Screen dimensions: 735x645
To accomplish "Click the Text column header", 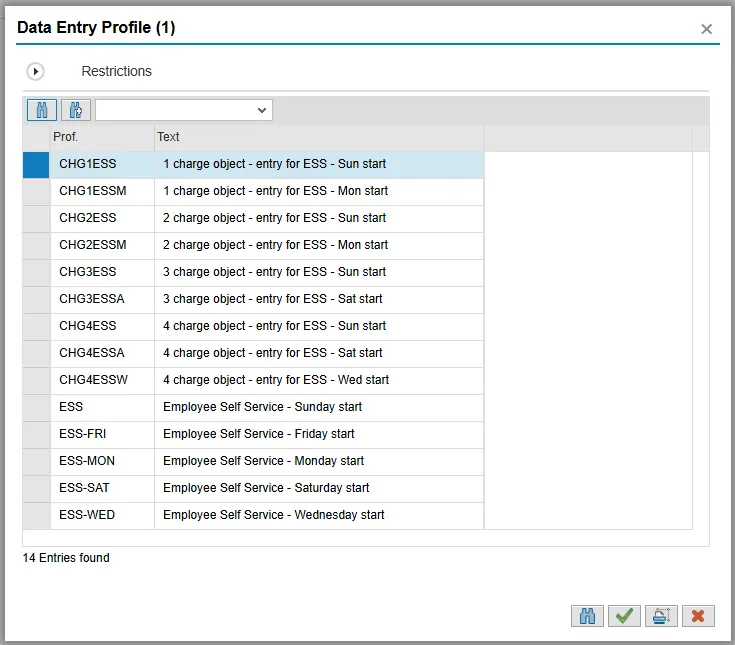I will [318, 137].
